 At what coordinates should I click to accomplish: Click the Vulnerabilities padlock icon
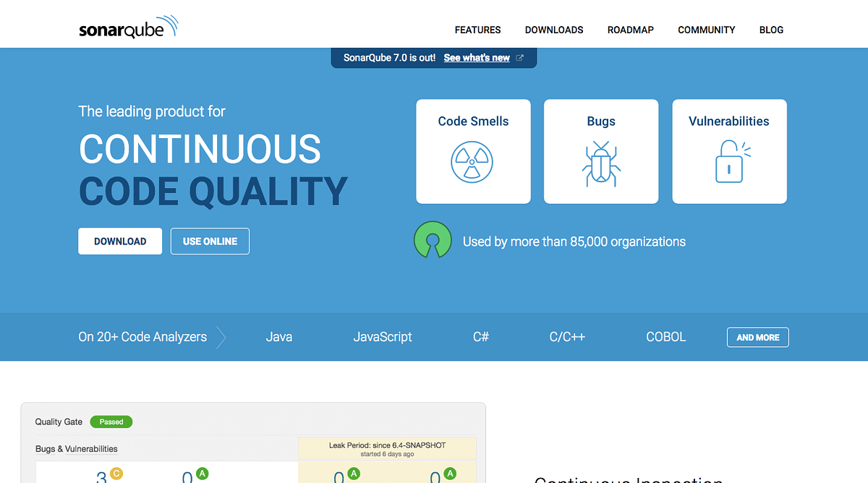point(729,161)
